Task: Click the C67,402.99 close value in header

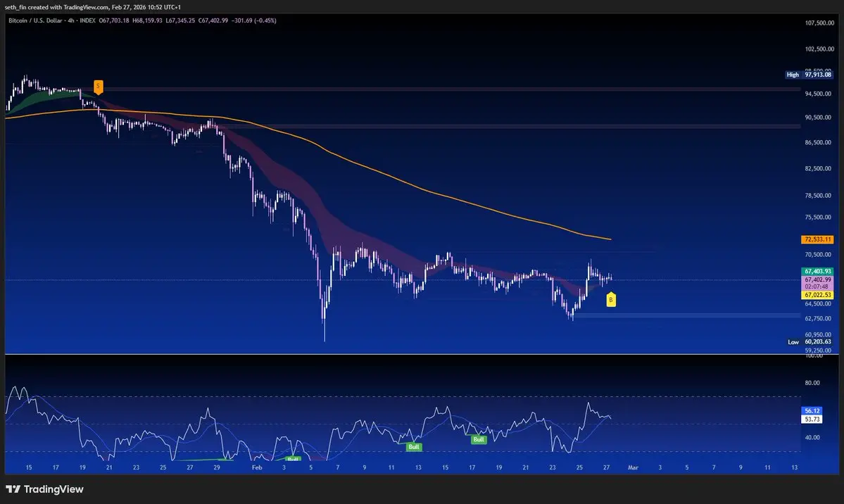Action: point(213,20)
